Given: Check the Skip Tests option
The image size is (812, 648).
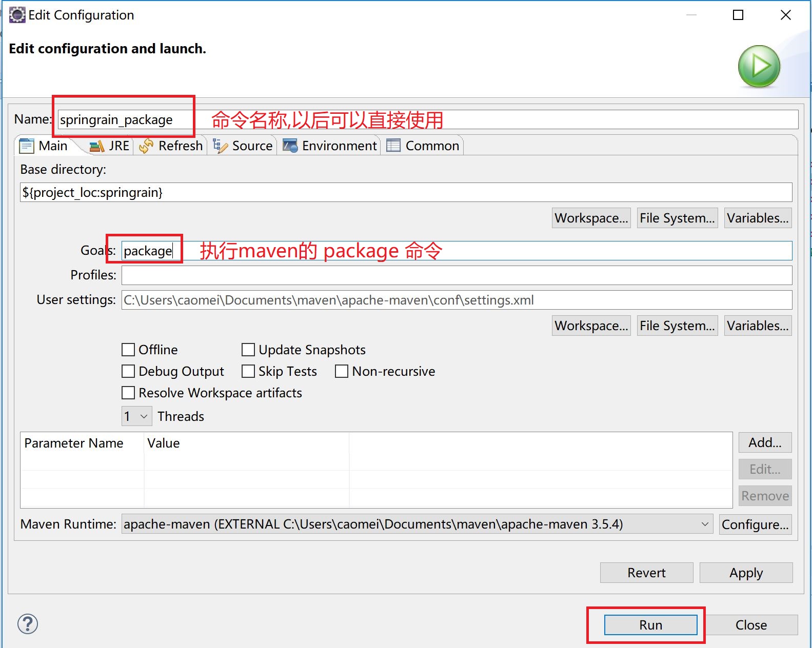Looking at the screenshot, I should coord(248,371).
